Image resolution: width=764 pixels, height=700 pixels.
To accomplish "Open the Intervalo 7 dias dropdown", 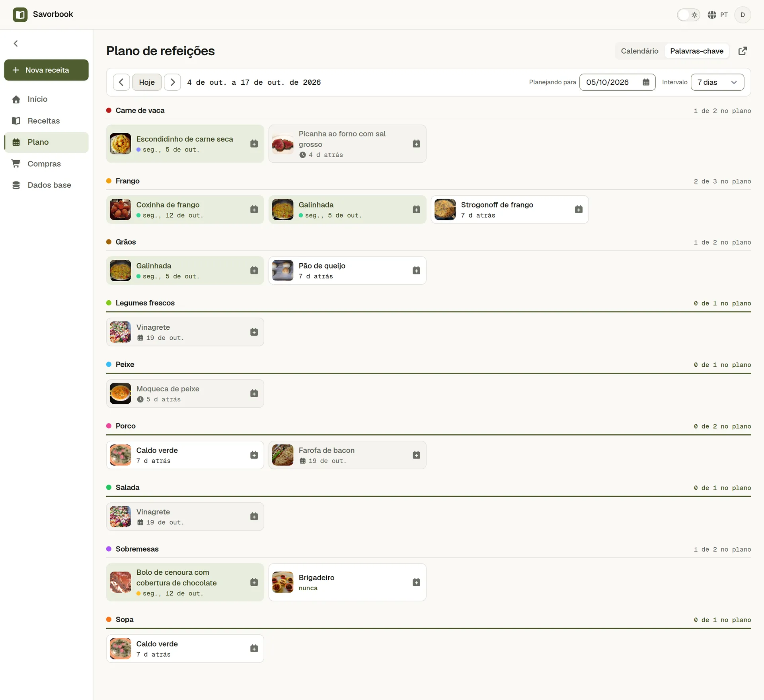I will tap(717, 82).
